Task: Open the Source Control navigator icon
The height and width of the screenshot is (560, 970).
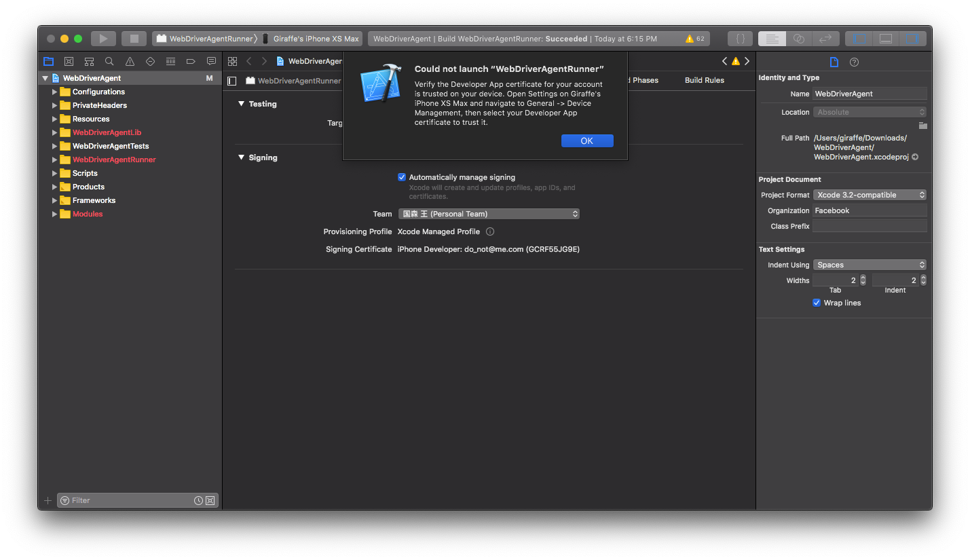Action: [x=69, y=61]
